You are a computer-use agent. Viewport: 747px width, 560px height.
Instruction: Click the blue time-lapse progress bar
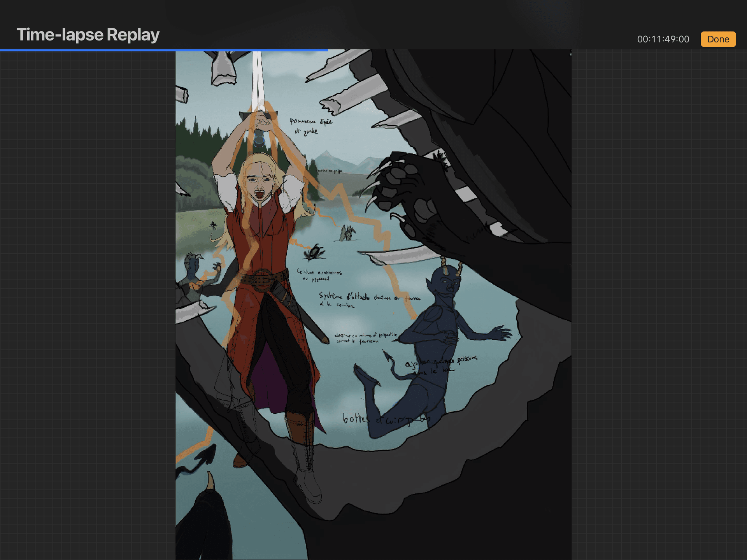164,50
